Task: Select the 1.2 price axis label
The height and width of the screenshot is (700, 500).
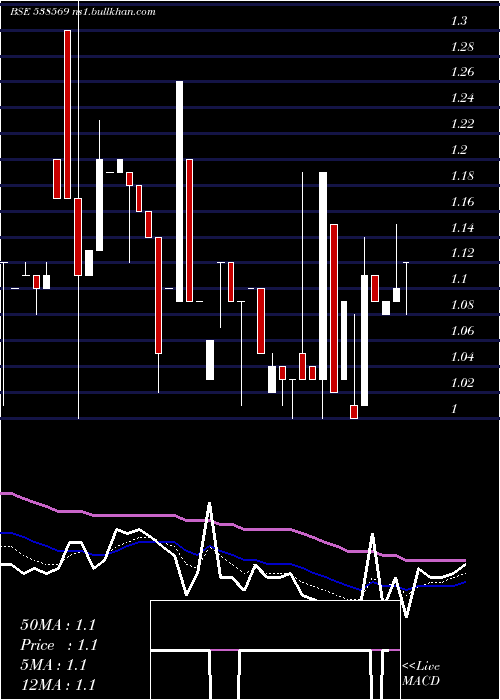Action: [x=459, y=150]
